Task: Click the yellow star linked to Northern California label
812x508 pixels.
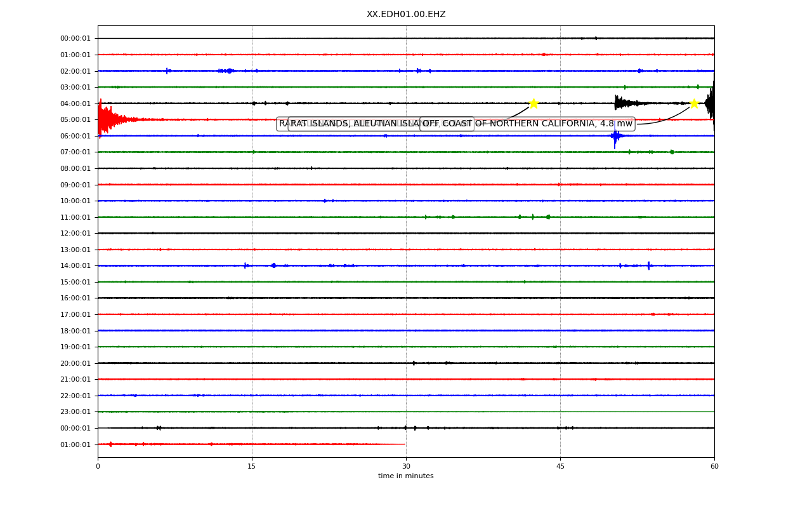Action: point(694,104)
